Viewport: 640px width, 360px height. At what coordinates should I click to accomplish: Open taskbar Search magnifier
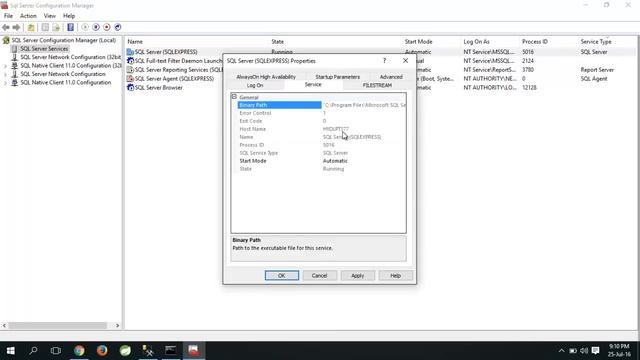pyautogui.click(x=33, y=351)
